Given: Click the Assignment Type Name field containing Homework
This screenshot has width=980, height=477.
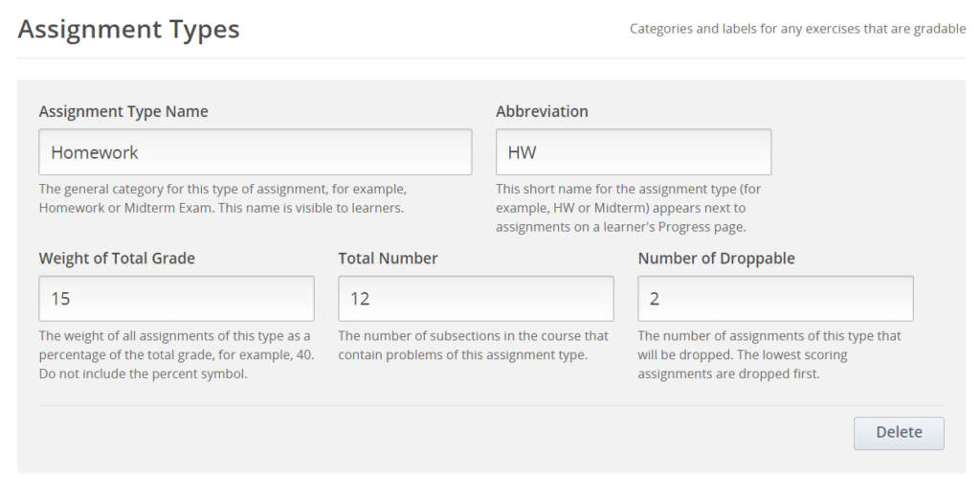Looking at the screenshot, I should tap(255, 152).
